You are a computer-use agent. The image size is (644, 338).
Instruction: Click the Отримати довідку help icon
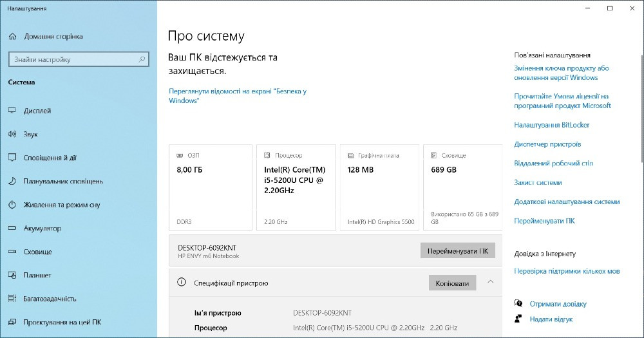point(518,303)
